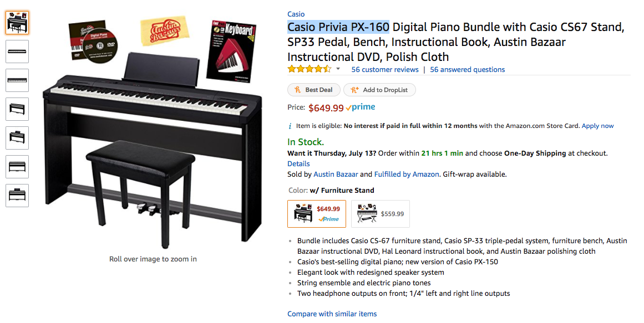Open the shipping Details link
This screenshot has height=323, width=644.
(x=298, y=163)
